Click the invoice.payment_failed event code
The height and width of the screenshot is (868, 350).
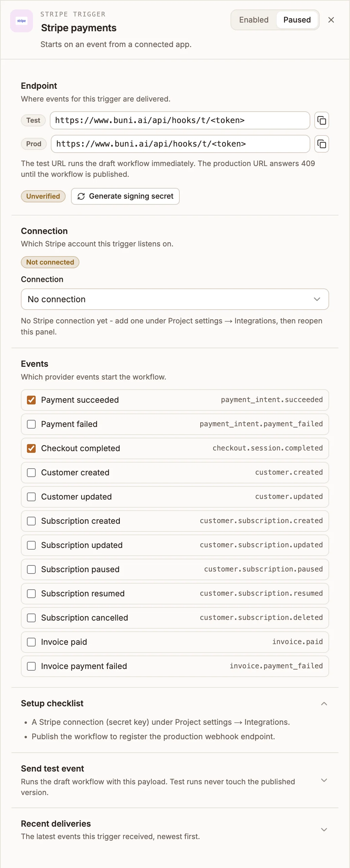tap(276, 666)
